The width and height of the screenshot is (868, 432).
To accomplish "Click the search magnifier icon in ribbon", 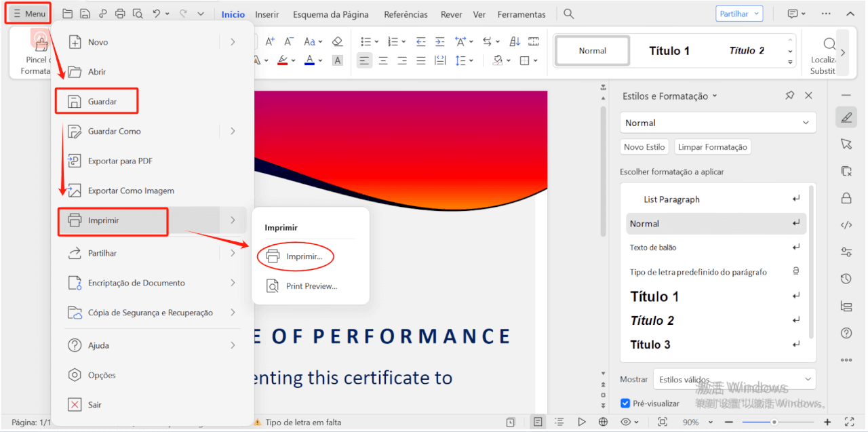I will (x=569, y=14).
